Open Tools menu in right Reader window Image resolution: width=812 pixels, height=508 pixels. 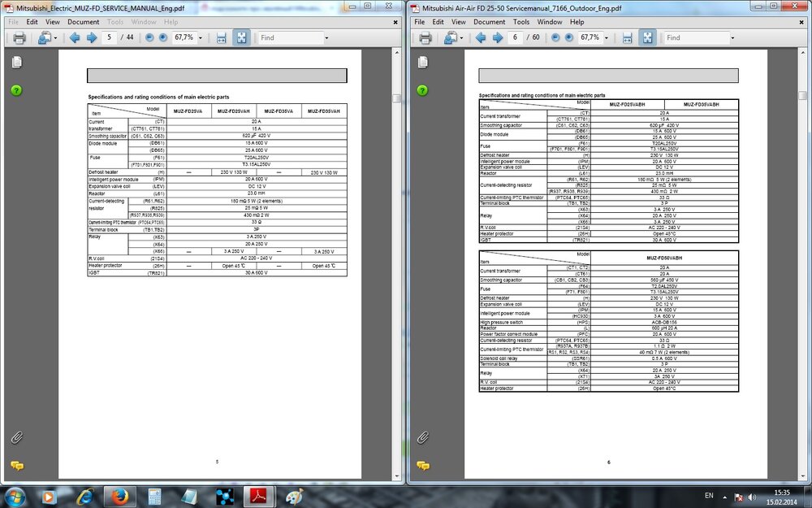coord(521,22)
